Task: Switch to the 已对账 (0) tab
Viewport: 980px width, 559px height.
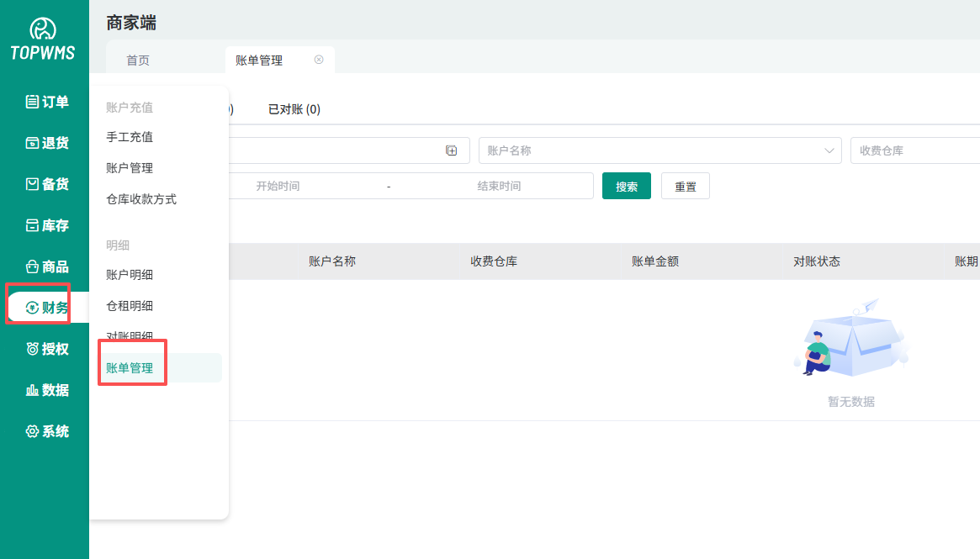Action: click(294, 109)
